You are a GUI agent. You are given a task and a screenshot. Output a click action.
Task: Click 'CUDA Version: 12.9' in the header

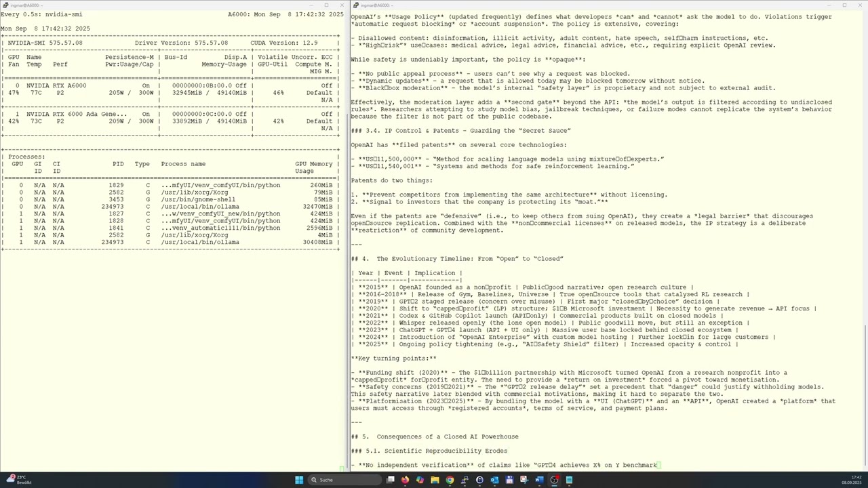coord(283,43)
